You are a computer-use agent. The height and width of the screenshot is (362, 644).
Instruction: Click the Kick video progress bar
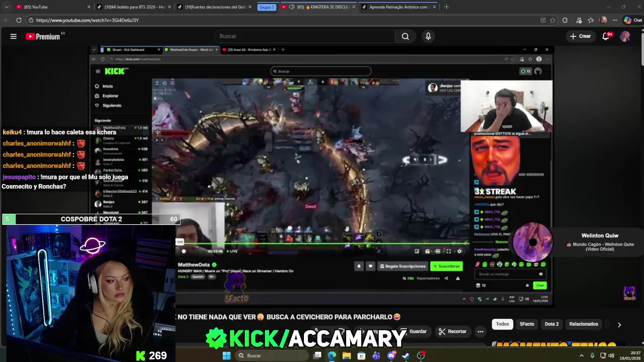[322, 244]
